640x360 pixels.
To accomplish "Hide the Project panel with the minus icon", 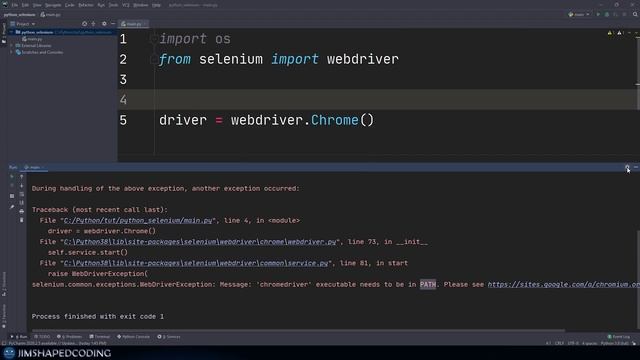I will [x=113, y=24].
